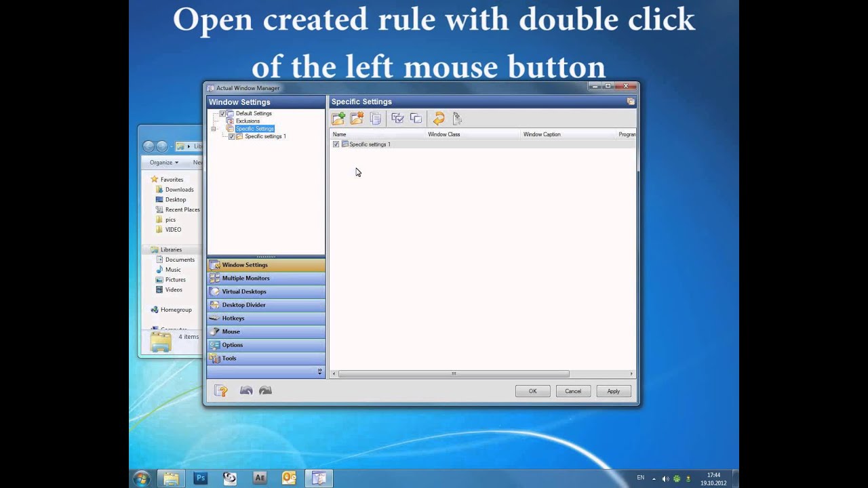
Task: Show hidden system tray icons arrow
Action: tap(654, 479)
